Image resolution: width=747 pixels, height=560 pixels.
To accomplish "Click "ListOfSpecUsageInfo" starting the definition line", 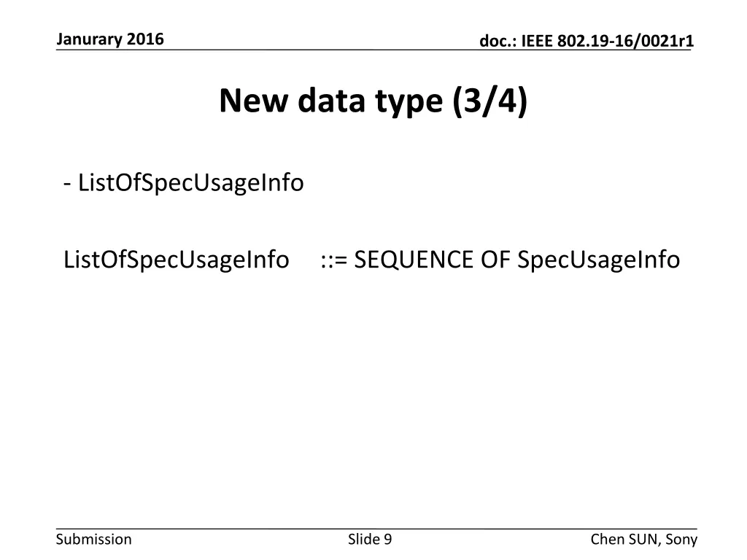I will tap(176, 259).
